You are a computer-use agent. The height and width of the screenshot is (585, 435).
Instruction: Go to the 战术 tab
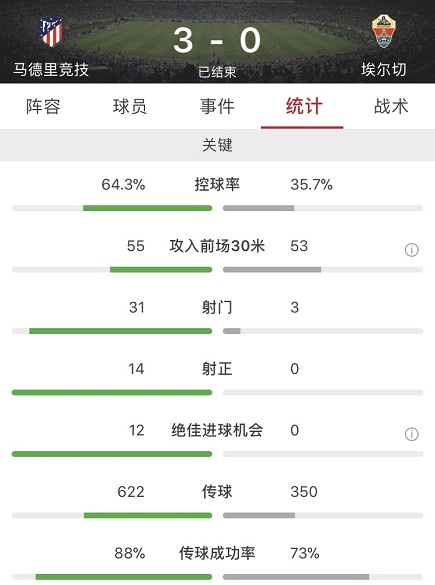[391, 106]
